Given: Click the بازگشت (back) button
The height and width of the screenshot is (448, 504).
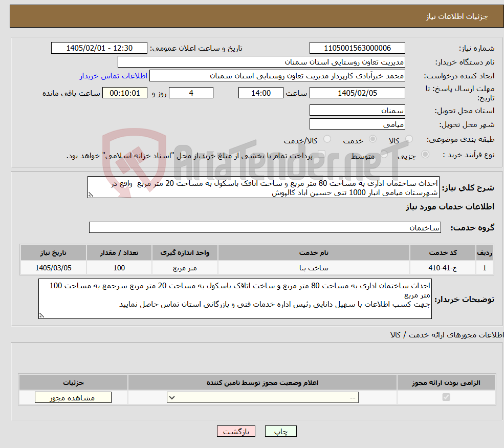Looking at the screenshot, I should tap(236, 431).
